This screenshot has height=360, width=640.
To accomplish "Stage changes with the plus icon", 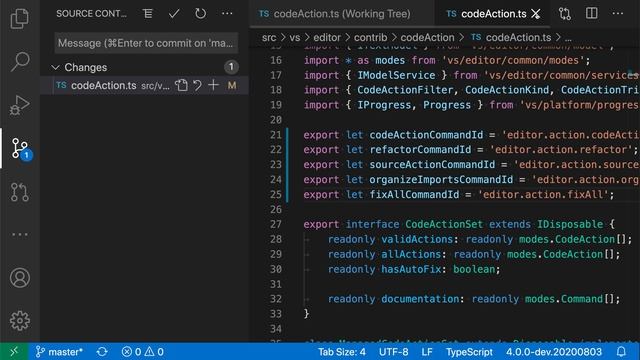I will [x=213, y=85].
